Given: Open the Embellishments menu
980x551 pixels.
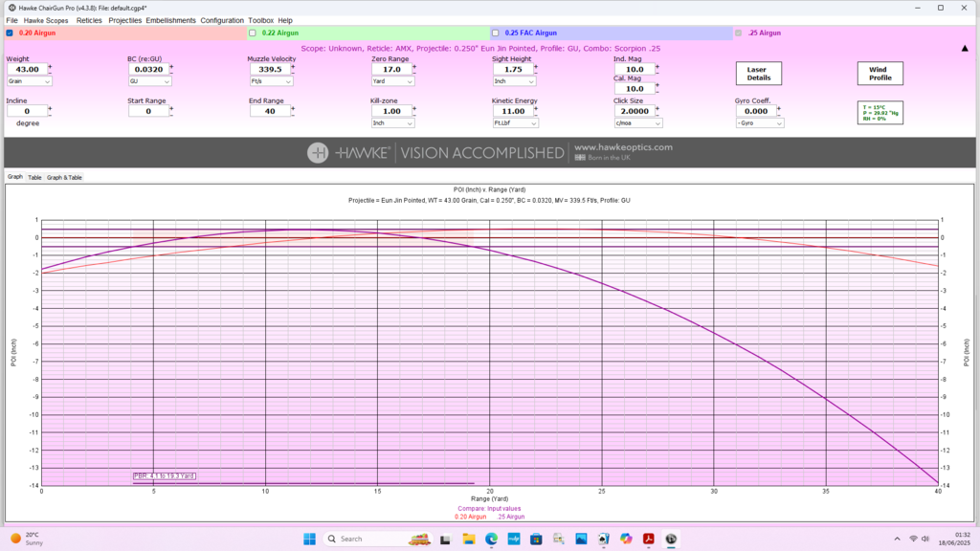Looking at the screenshot, I should pyautogui.click(x=170, y=21).
